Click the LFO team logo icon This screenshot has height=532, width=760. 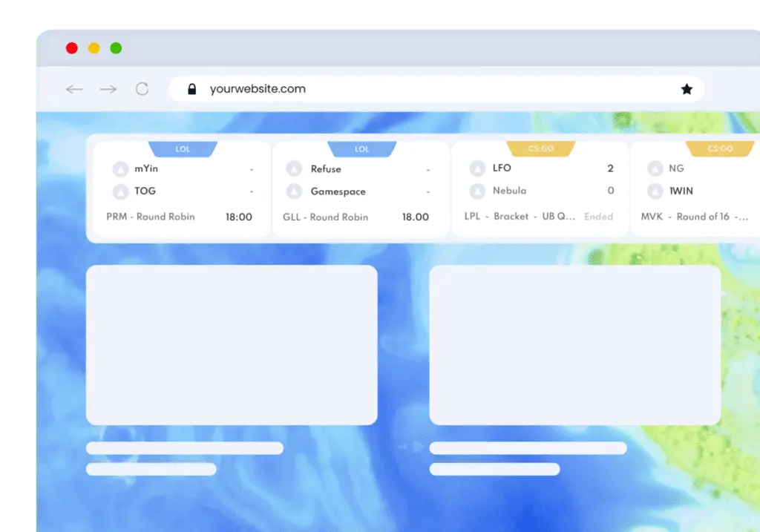click(x=477, y=169)
